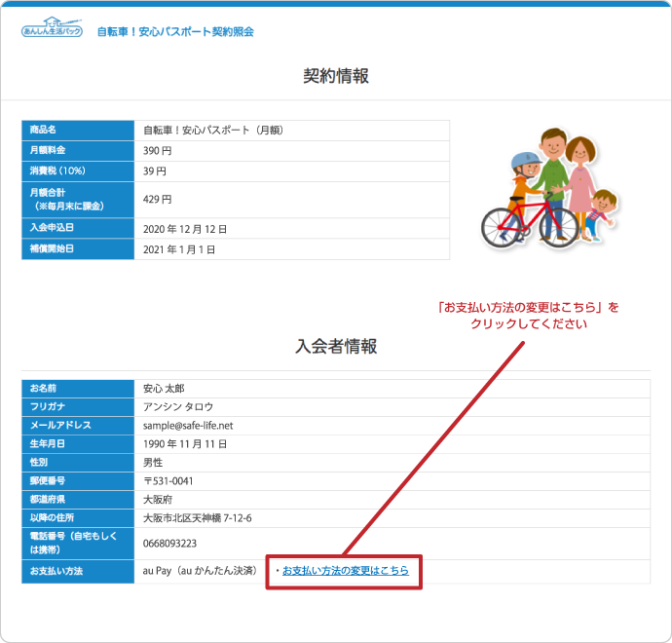Click the 生年月日 label cell

78,444
